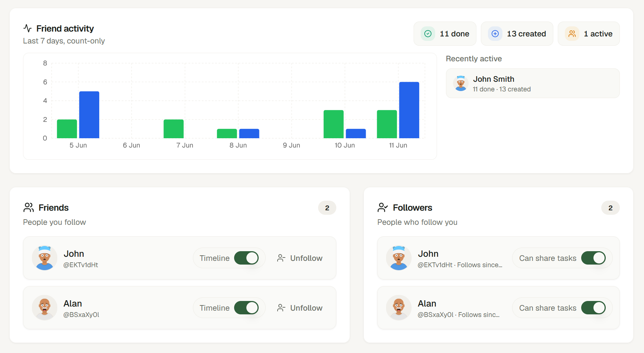Click the orange people icon beside 1 active
This screenshot has height=353, width=644.
(x=572, y=34)
